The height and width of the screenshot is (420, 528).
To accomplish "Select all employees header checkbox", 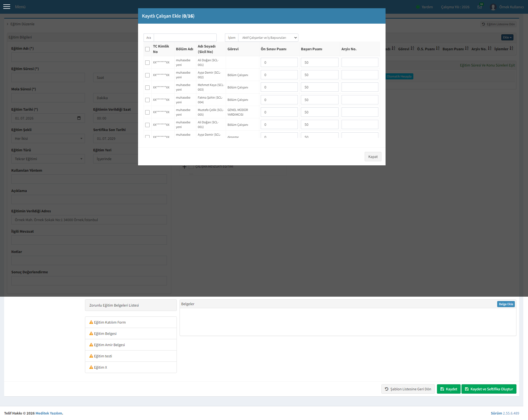I will click(x=147, y=49).
